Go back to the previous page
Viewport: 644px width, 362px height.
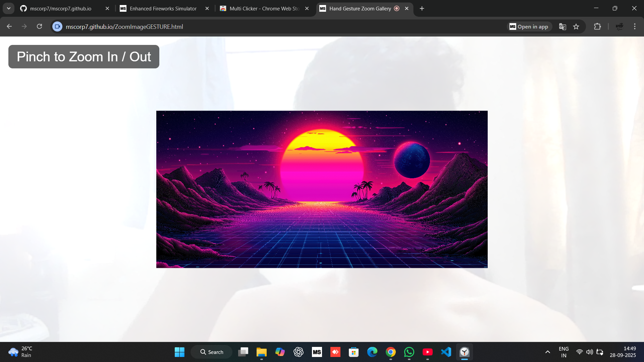pos(9,26)
